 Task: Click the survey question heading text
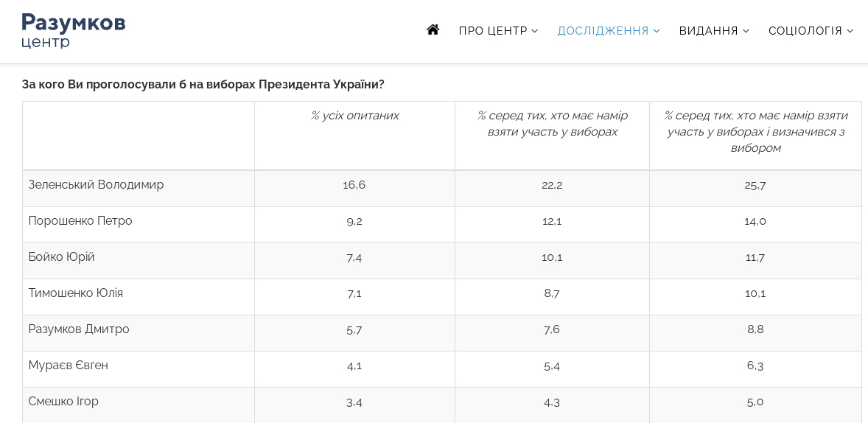(x=203, y=85)
